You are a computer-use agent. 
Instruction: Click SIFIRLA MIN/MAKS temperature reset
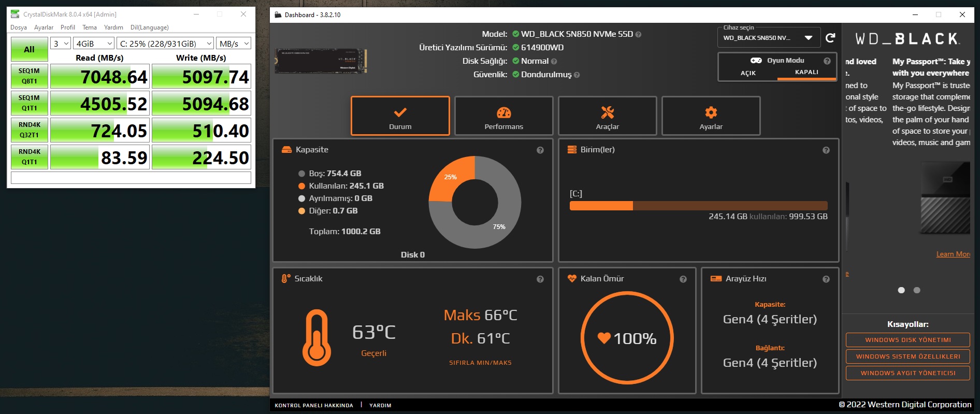click(480, 363)
